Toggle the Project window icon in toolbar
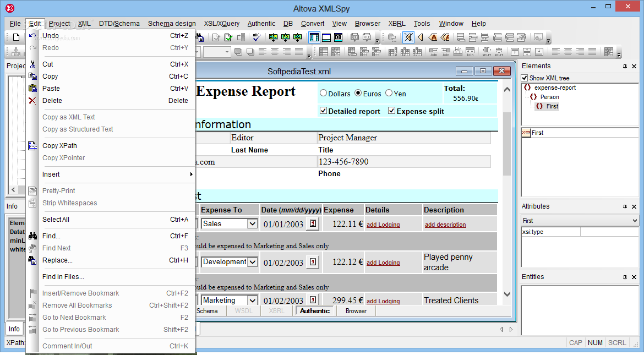 tap(314, 37)
